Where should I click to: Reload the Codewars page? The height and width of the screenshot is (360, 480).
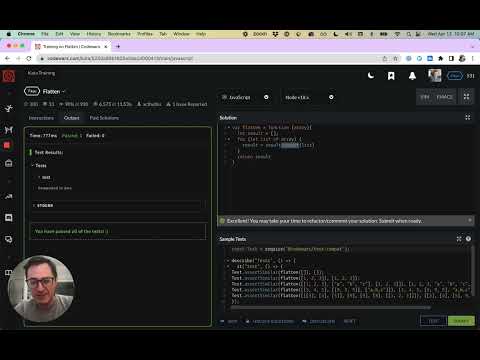coord(29,58)
